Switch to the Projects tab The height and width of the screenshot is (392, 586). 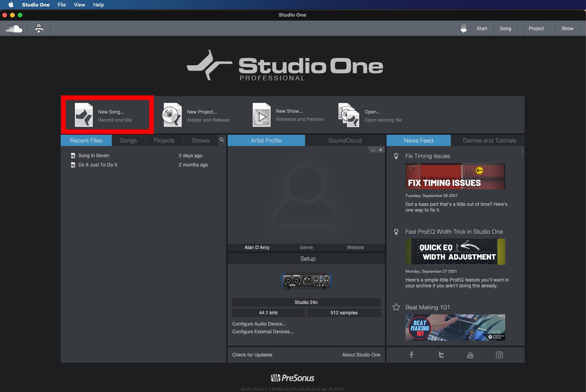(164, 140)
